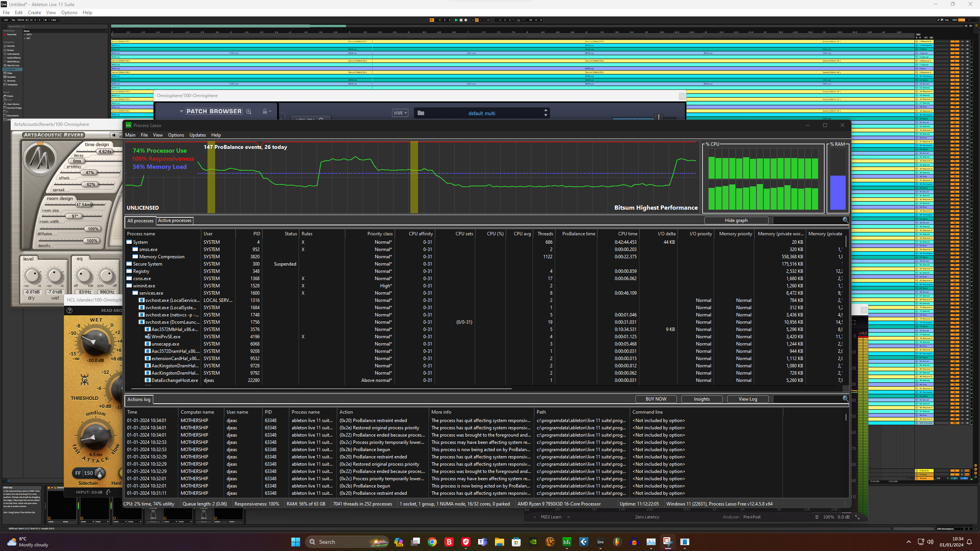980x551 pixels.
Task: Click the HCL Islander help question icon
Action: click(x=70, y=310)
